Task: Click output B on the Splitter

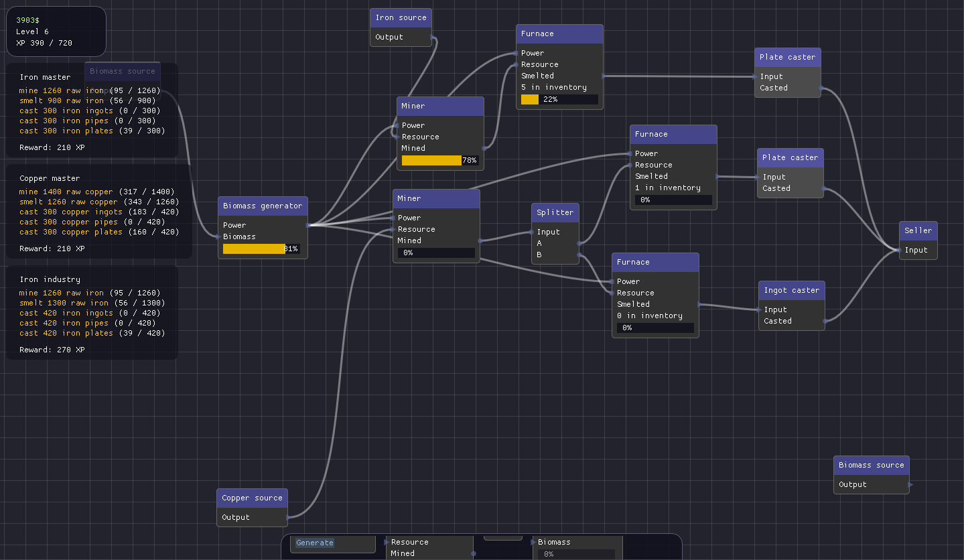Action: pos(555,255)
